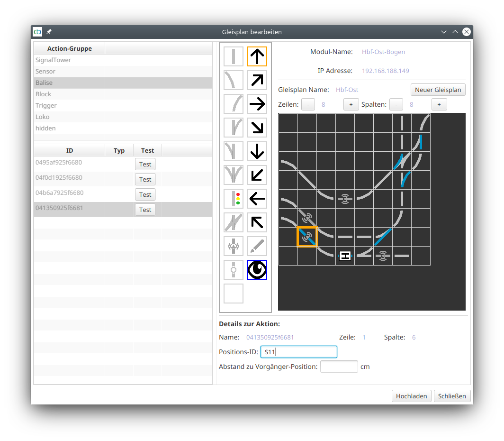Click the Abstand zu Vorgänger-Position field

click(339, 367)
